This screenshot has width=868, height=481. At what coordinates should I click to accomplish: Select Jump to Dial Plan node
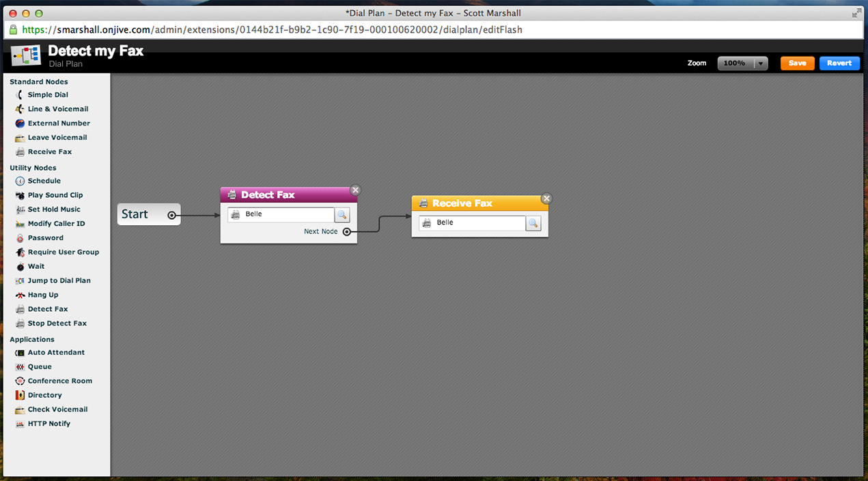pos(59,280)
